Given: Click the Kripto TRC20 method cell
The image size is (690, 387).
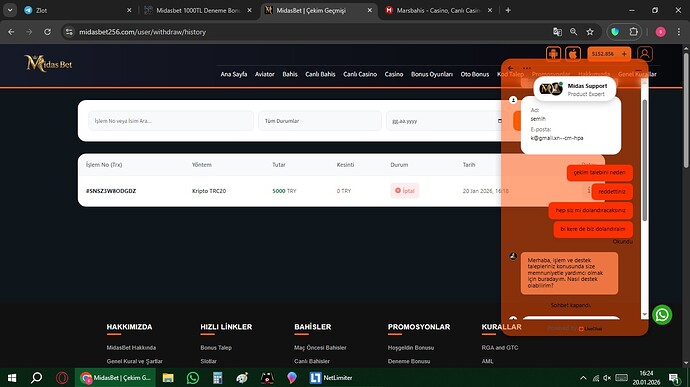Looking at the screenshot, I should click(x=209, y=191).
